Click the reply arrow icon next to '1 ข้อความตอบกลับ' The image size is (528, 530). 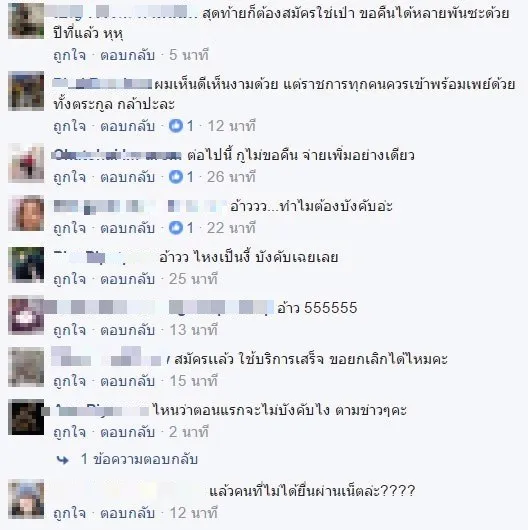[63, 460]
